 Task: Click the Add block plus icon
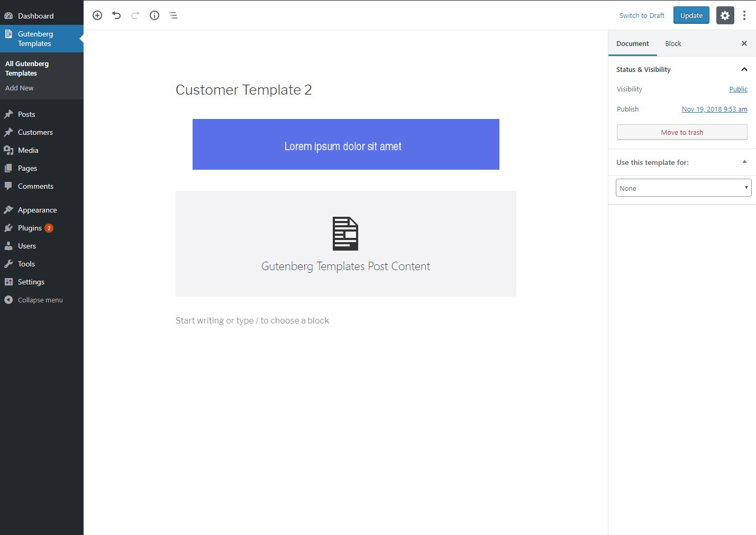coord(97,15)
